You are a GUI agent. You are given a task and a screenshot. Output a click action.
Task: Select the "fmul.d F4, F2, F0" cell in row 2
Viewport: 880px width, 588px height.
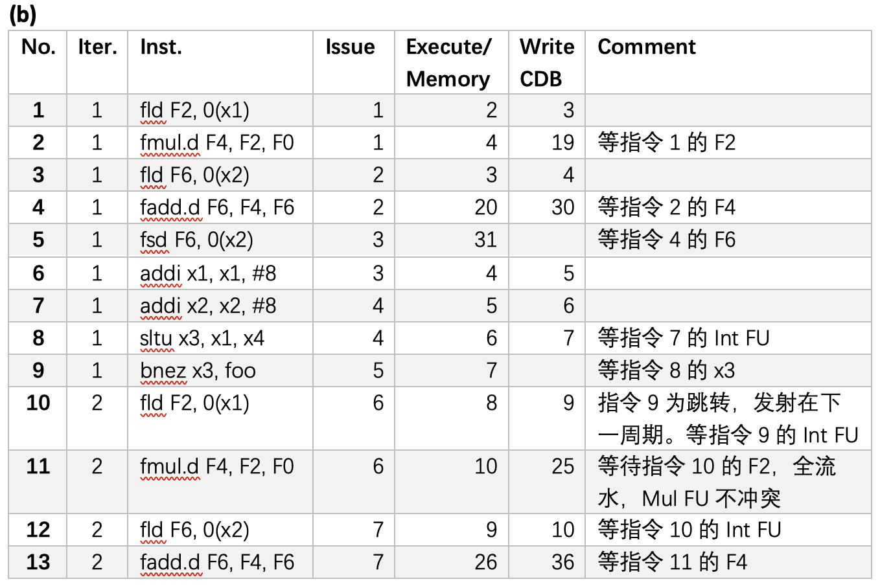(217, 142)
